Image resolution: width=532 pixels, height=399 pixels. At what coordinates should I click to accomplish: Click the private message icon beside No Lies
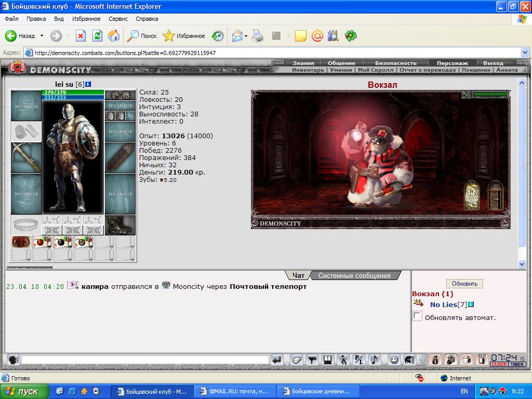point(418,303)
